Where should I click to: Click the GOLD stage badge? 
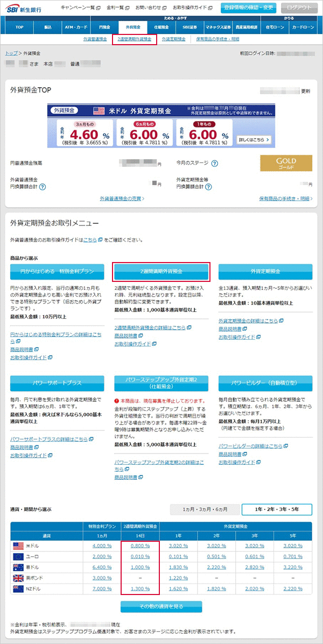286,163
